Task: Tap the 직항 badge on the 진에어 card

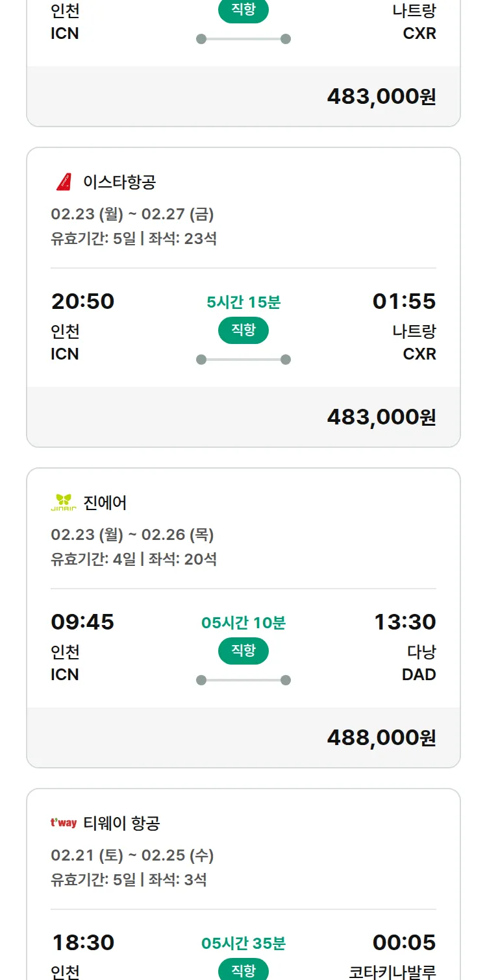Action: point(243,651)
